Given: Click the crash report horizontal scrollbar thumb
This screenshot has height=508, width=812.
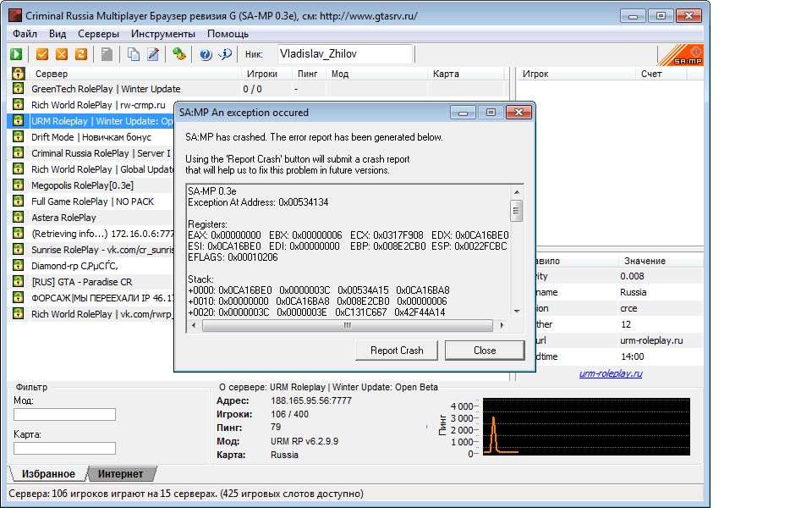Looking at the screenshot, I should (348, 325).
